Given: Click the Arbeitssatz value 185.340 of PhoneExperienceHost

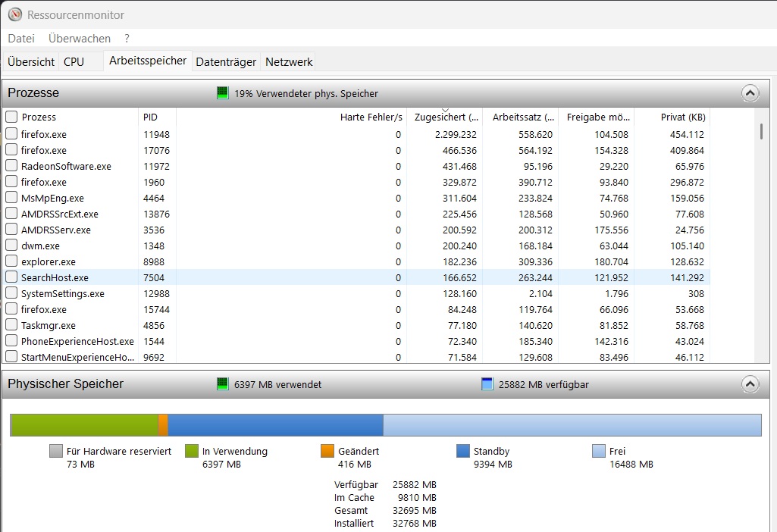Looking at the screenshot, I should click(535, 341).
